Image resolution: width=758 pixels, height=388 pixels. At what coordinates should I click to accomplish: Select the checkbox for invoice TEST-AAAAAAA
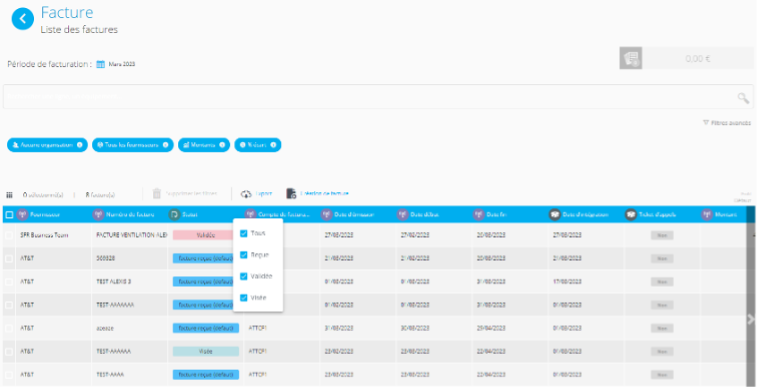[x=9, y=305]
